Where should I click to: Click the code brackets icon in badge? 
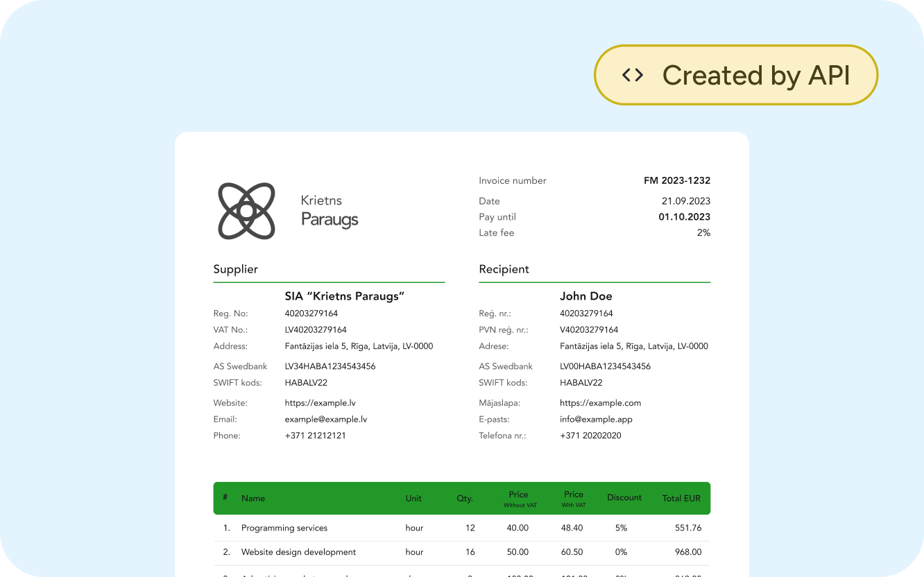[633, 75]
